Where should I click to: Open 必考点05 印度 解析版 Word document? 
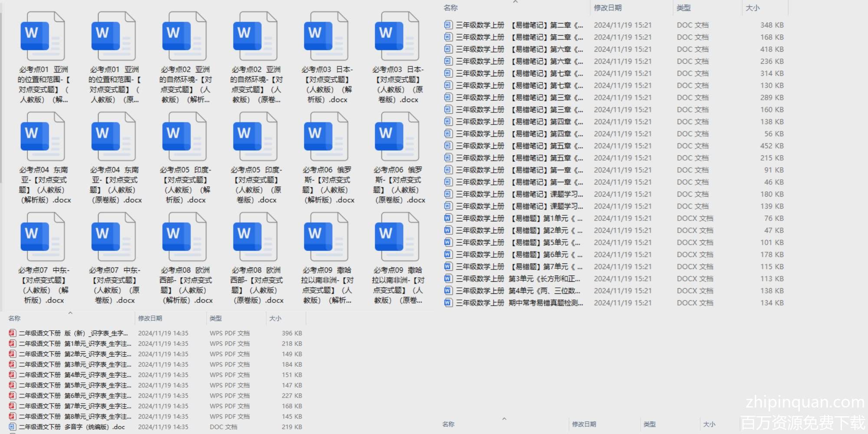[184, 137]
